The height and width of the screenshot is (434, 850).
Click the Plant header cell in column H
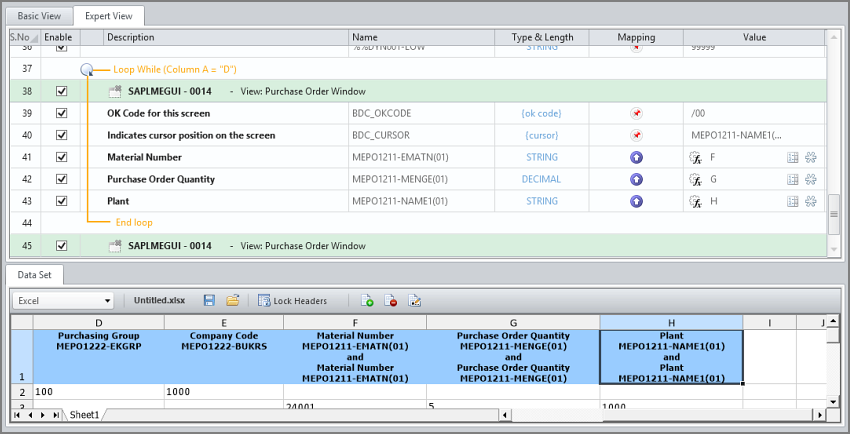671,357
